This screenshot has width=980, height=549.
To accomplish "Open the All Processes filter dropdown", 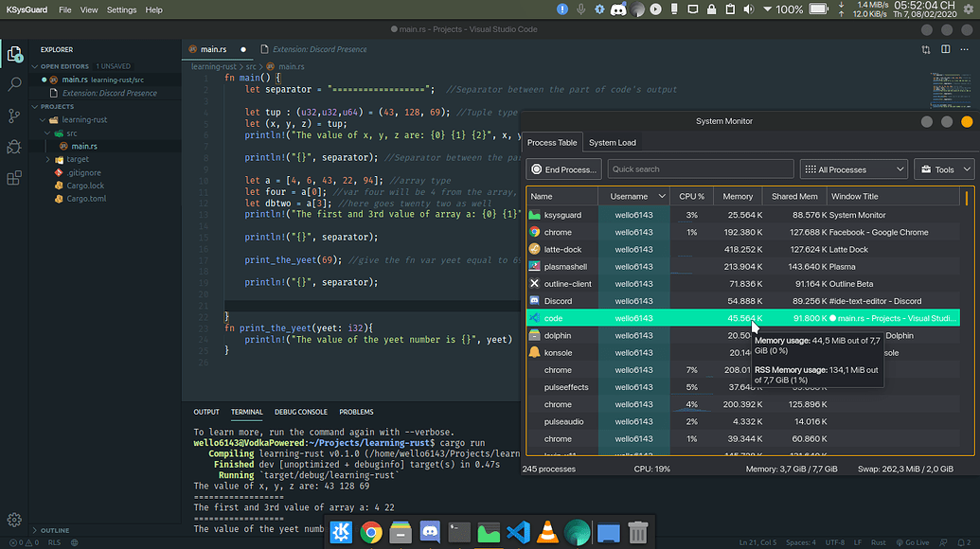I will coord(853,169).
